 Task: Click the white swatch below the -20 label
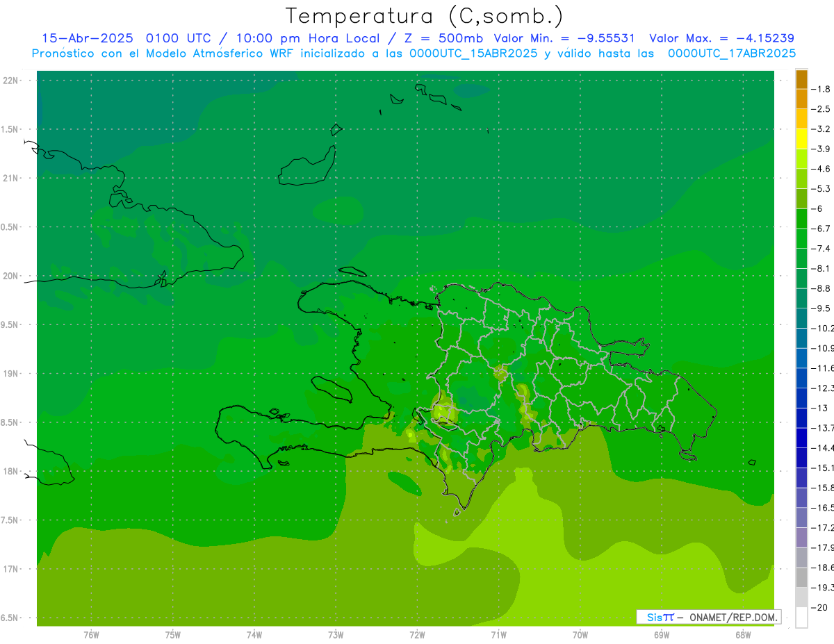[x=801, y=618]
